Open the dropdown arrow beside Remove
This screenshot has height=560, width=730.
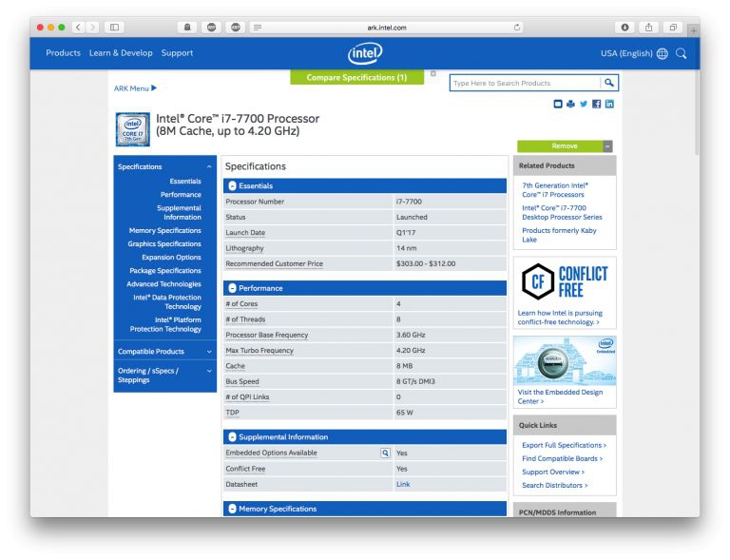point(607,146)
